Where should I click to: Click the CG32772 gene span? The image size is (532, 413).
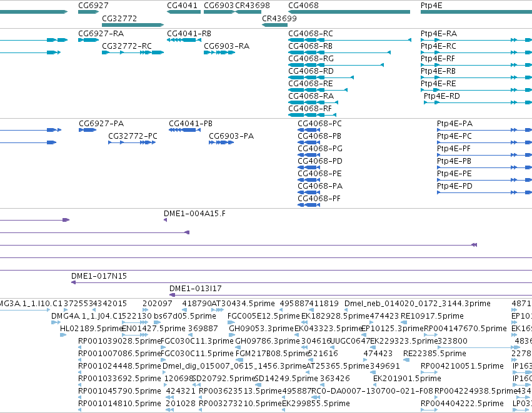pos(133,25)
